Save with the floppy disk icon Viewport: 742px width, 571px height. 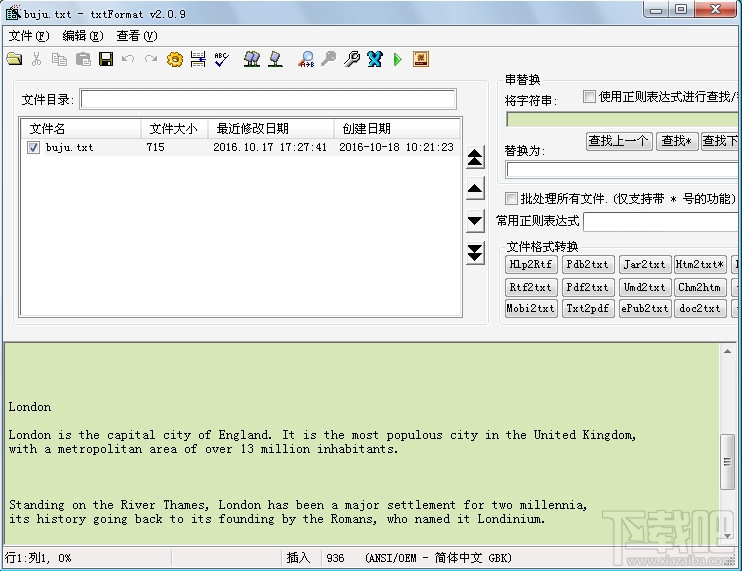(106, 59)
